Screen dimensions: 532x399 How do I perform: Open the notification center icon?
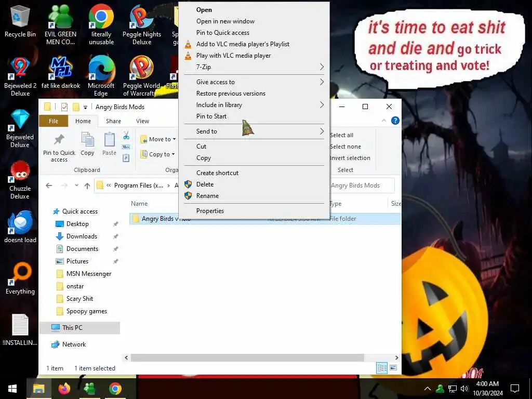(515, 389)
